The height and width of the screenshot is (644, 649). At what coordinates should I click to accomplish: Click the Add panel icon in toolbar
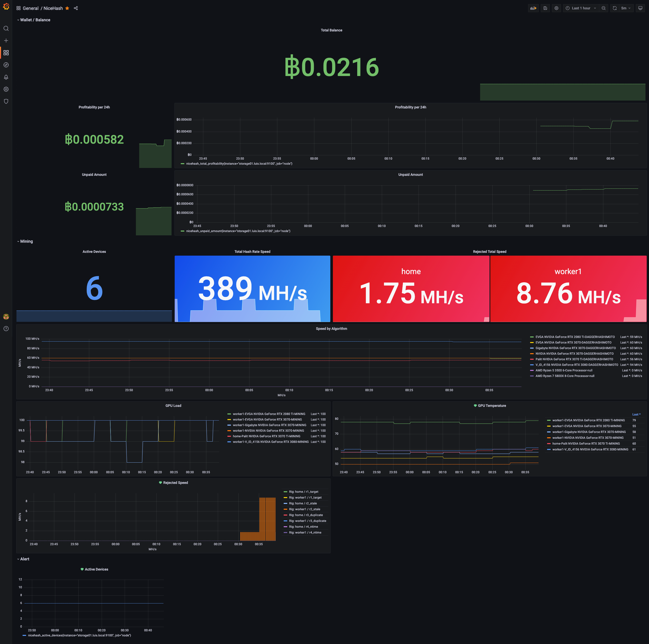click(x=533, y=8)
